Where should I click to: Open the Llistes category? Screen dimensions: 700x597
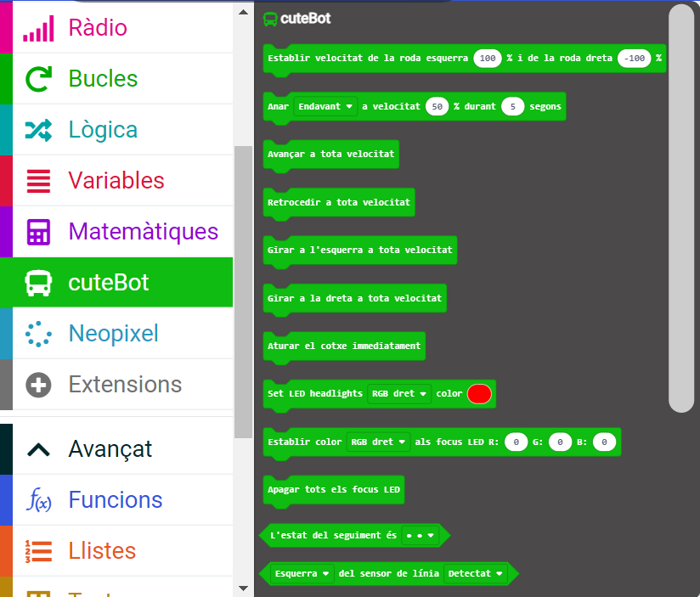[102, 551]
